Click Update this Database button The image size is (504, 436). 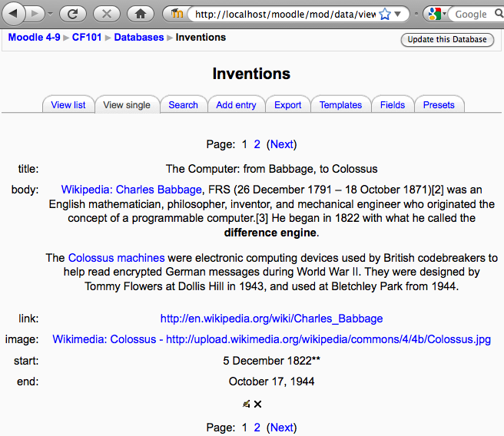pos(447,39)
